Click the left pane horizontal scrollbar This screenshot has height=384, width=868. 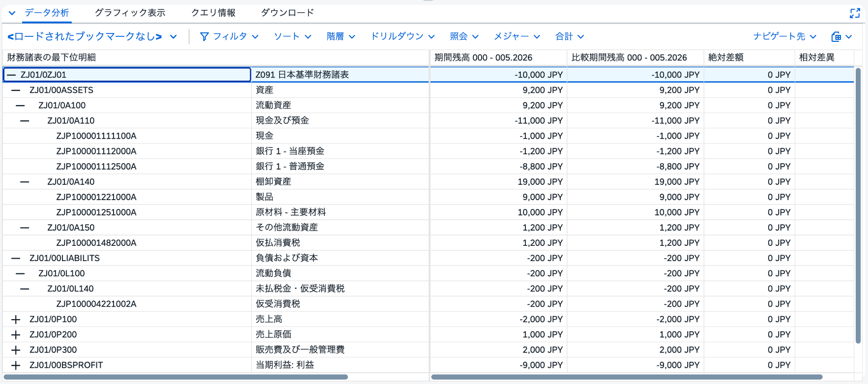point(176,377)
